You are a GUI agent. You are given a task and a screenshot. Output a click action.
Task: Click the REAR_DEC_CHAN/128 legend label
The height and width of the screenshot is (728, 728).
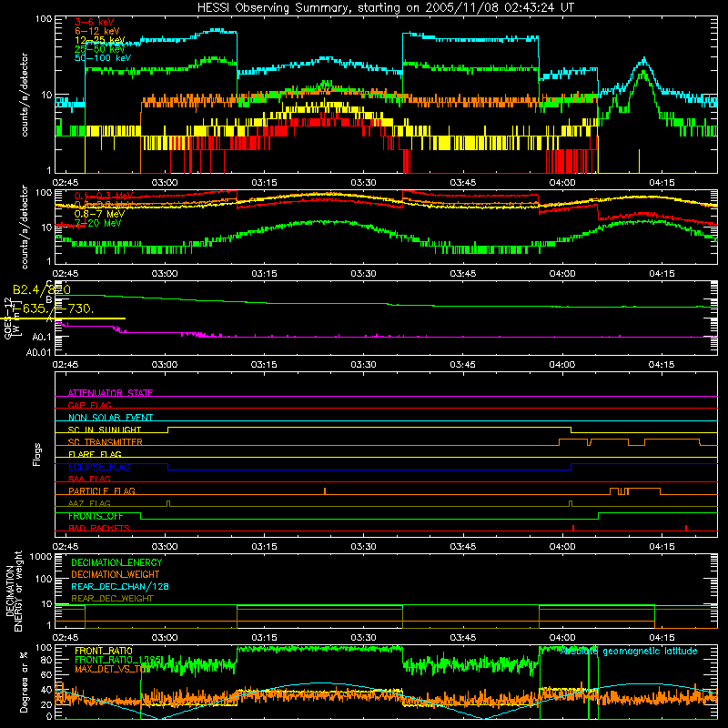pyautogui.click(x=120, y=586)
